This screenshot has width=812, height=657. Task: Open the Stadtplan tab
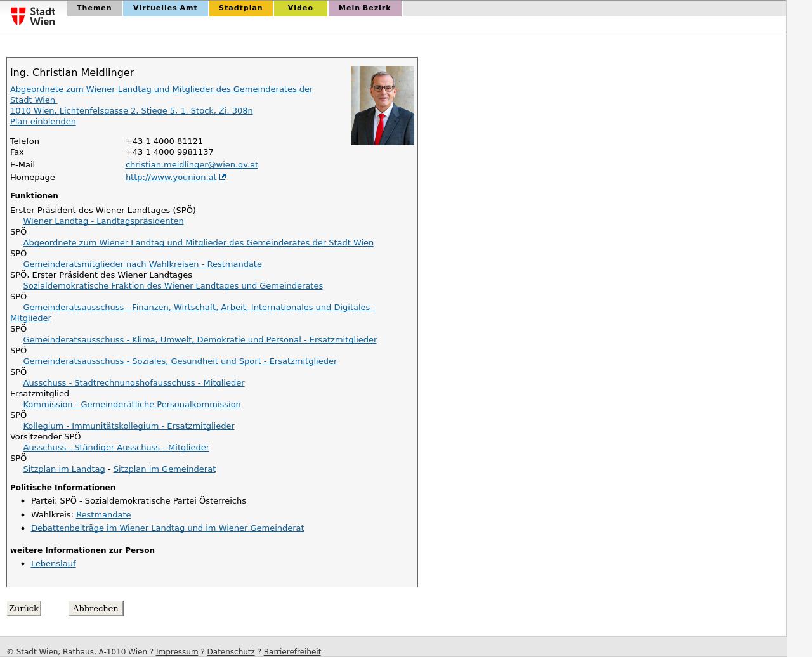(x=240, y=8)
